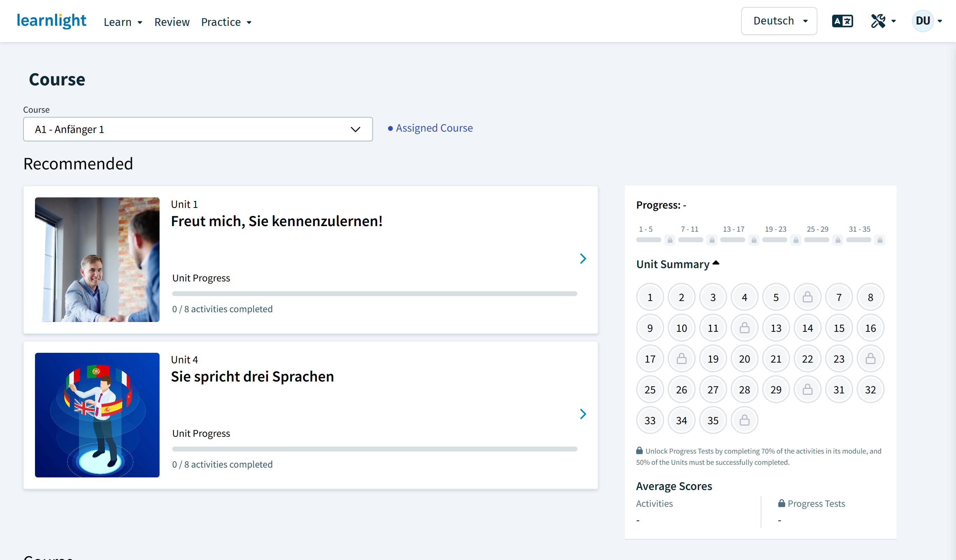The height and width of the screenshot is (560, 956).
Task: Click locked progress test after unit 5
Action: (x=807, y=297)
